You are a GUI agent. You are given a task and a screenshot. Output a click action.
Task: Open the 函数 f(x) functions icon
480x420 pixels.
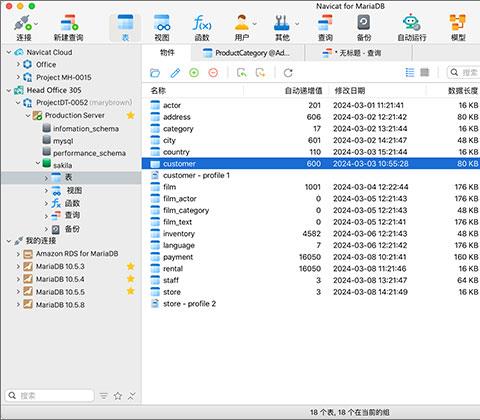[202, 23]
